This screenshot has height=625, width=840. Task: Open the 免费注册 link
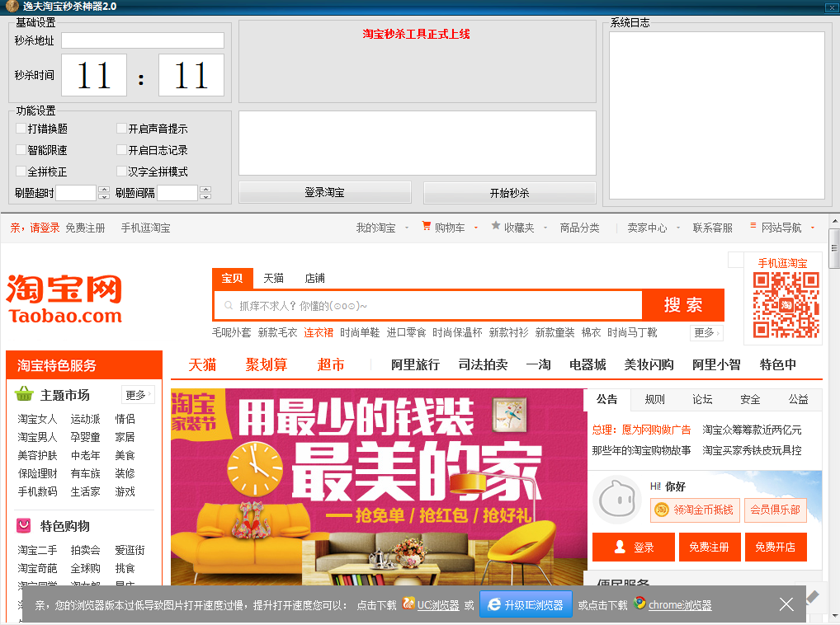tap(87, 227)
